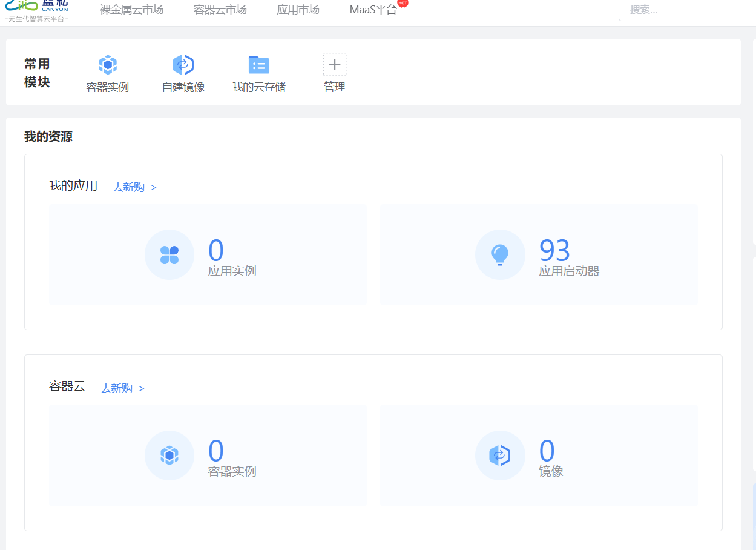The width and height of the screenshot is (756, 550).
Task: Click the 我的云存储 label text
Action: [x=259, y=87]
